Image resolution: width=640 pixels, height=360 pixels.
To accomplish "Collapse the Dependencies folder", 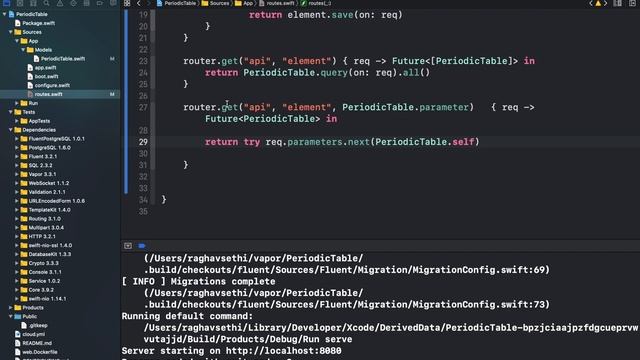I will coord(11,130).
